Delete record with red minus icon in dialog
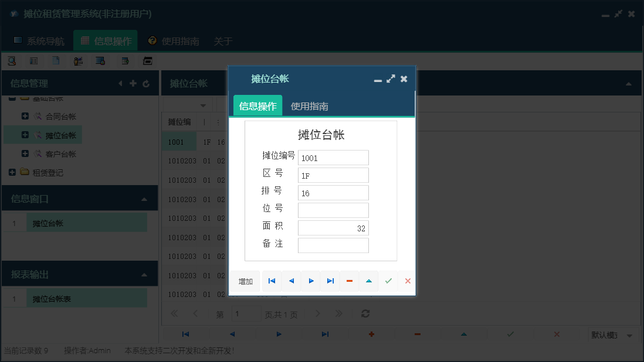The height and width of the screenshot is (362, 644). pyautogui.click(x=349, y=281)
